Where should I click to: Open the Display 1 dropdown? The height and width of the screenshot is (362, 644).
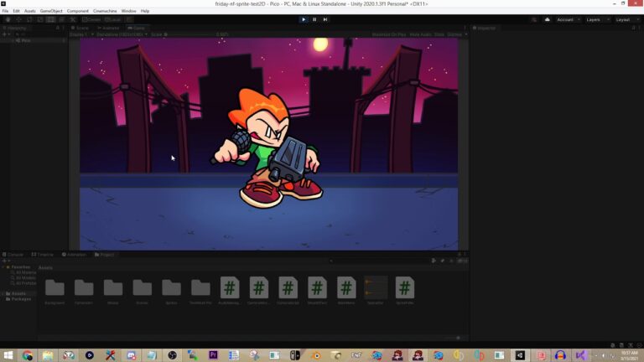(81, 34)
